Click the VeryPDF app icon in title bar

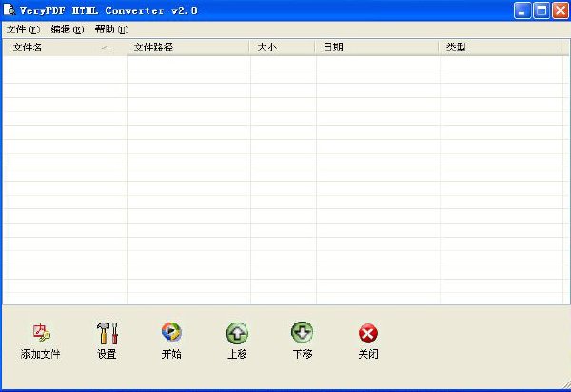pyautogui.click(x=10, y=10)
